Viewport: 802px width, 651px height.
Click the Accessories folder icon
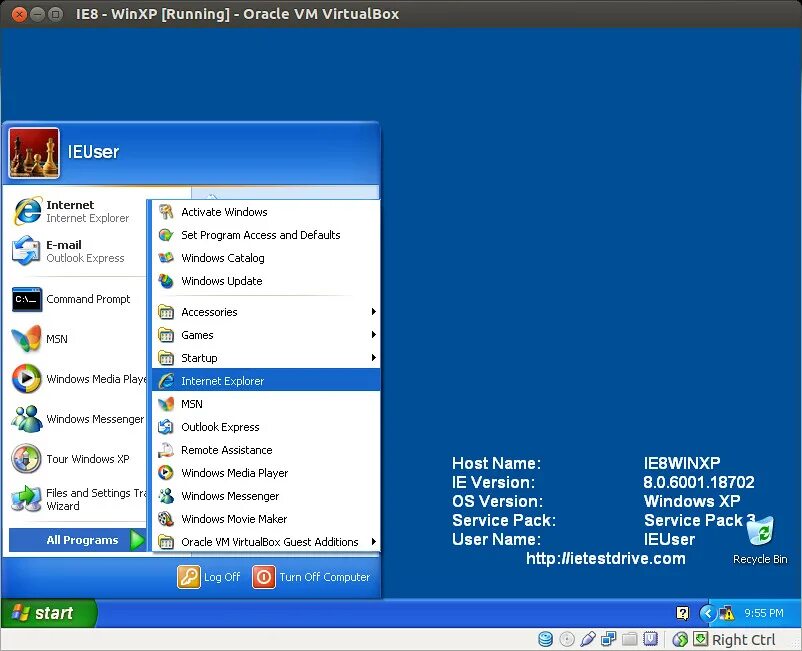point(166,312)
